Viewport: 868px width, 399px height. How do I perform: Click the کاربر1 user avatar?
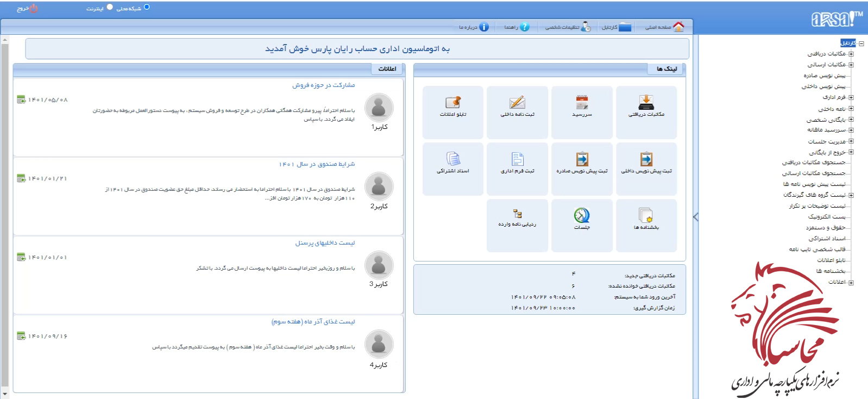pos(379,108)
